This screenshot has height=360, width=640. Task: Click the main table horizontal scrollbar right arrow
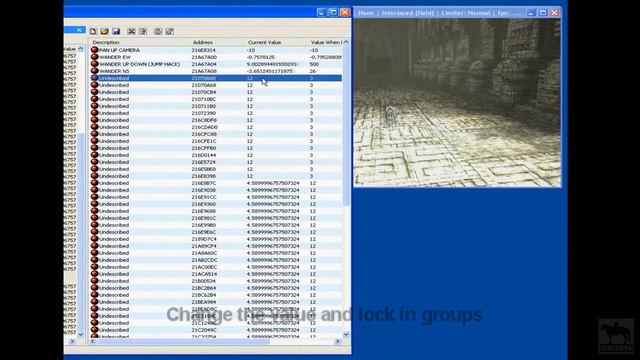point(338,341)
